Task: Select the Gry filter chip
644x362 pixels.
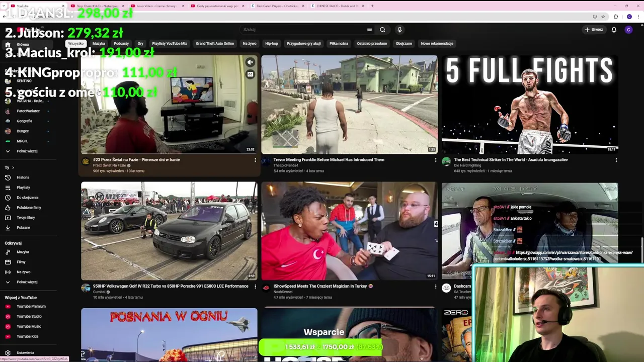Action: tap(140, 44)
